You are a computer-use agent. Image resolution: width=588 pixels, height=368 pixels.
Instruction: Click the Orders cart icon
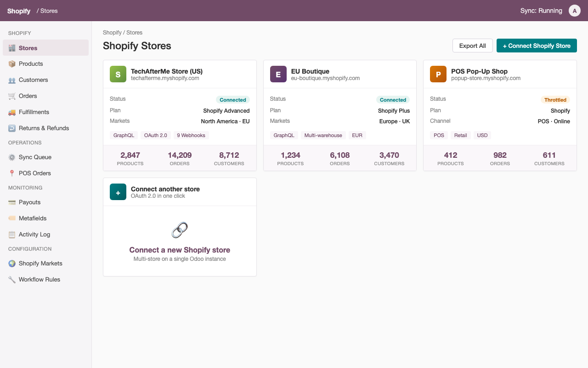12,96
